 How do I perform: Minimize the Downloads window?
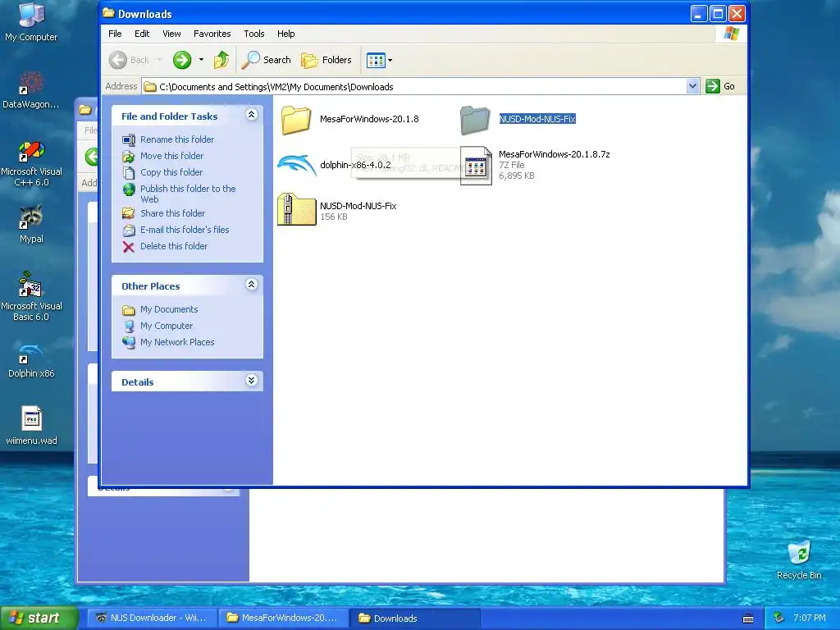point(699,13)
